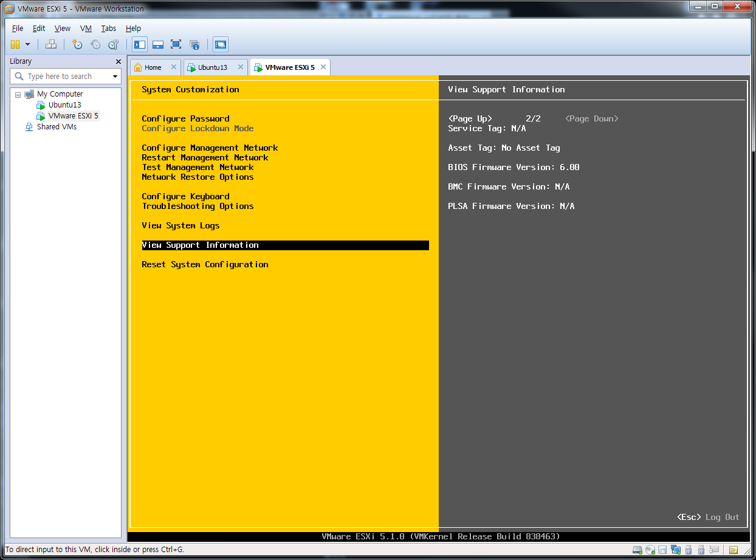Click Asset Tag: No Asset Tag text
Image resolution: width=756 pixels, height=560 pixels.
pyautogui.click(x=504, y=148)
